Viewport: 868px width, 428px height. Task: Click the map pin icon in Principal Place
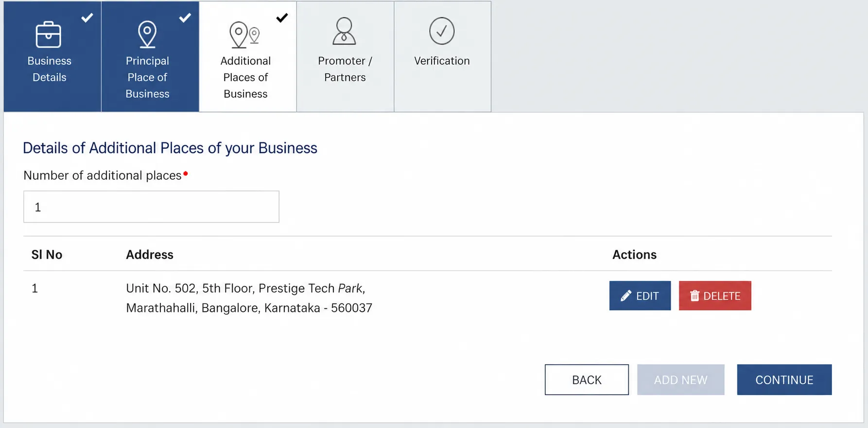coord(147,34)
